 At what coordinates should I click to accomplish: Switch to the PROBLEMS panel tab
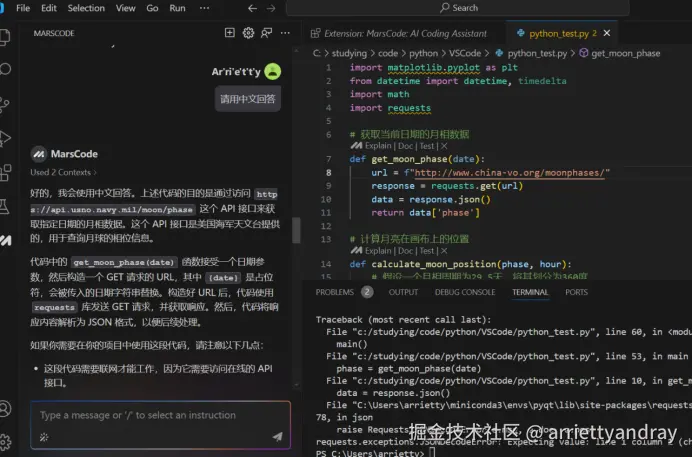click(335, 292)
